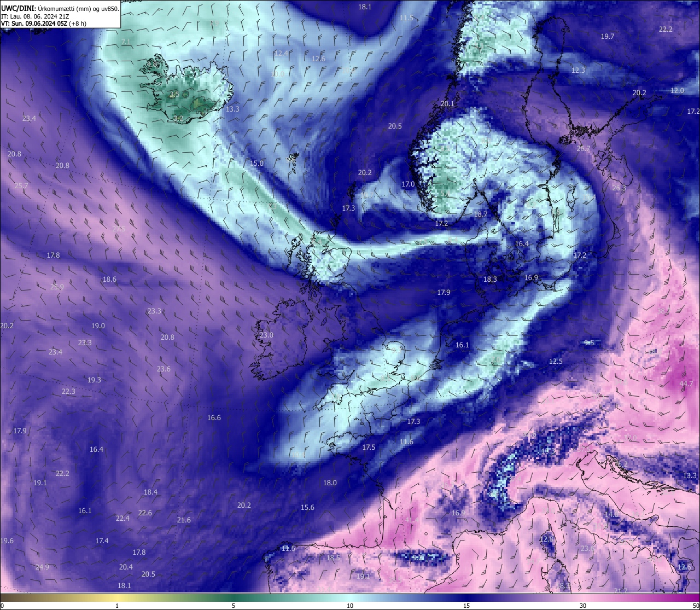Click the 19.3 value on the map

[x=94, y=380]
